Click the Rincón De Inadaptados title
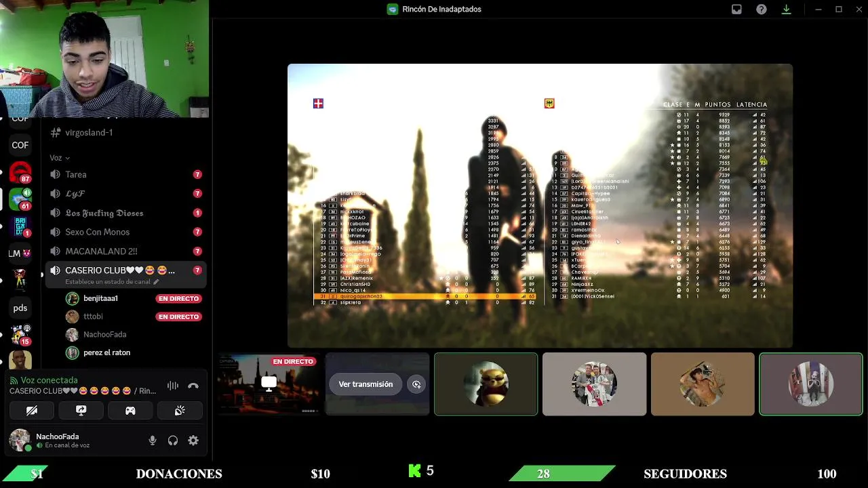868x488 pixels. (x=441, y=9)
